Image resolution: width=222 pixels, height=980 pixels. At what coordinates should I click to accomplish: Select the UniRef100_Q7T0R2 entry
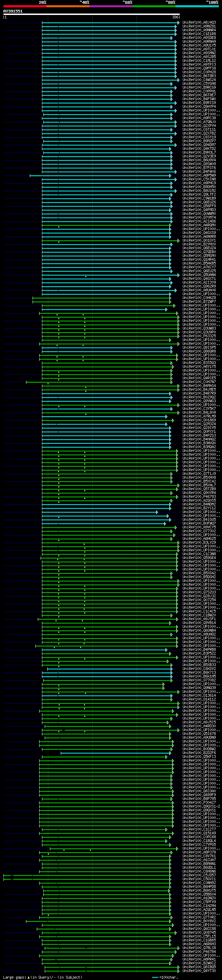(199, 917)
